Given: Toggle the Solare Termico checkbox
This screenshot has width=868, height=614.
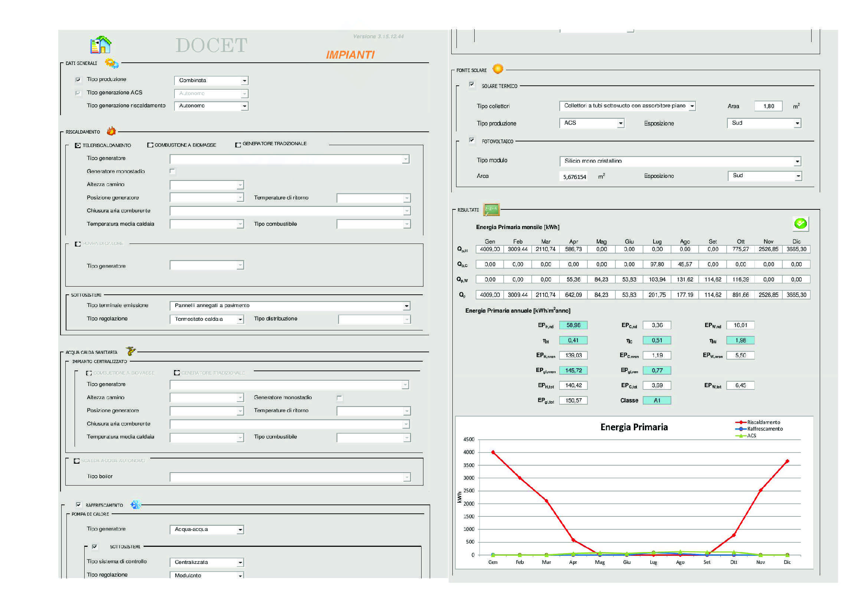Looking at the screenshot, I should coord(471,85).
